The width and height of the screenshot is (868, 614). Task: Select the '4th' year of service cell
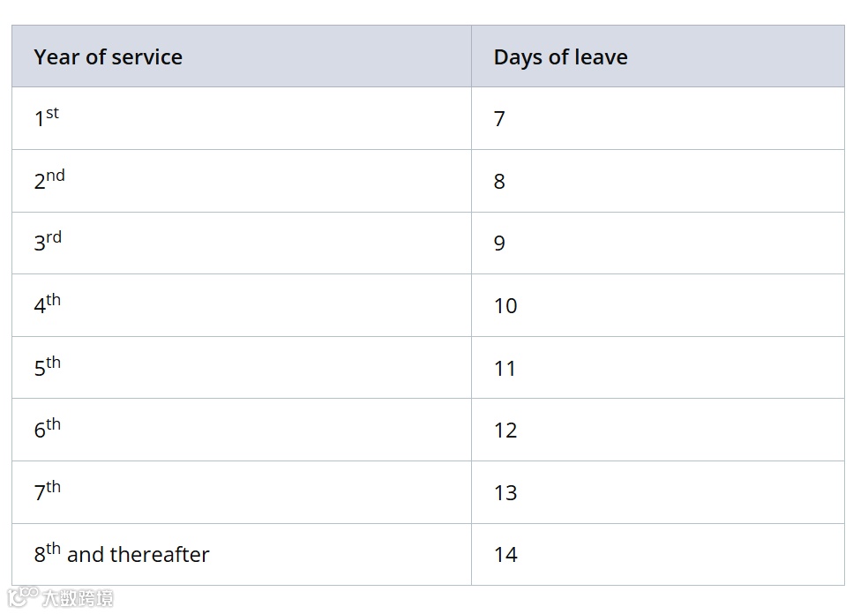(242, 305)
